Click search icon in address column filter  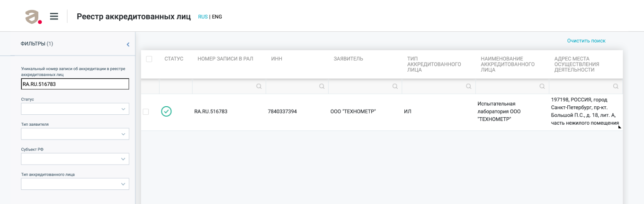point(616,86)
